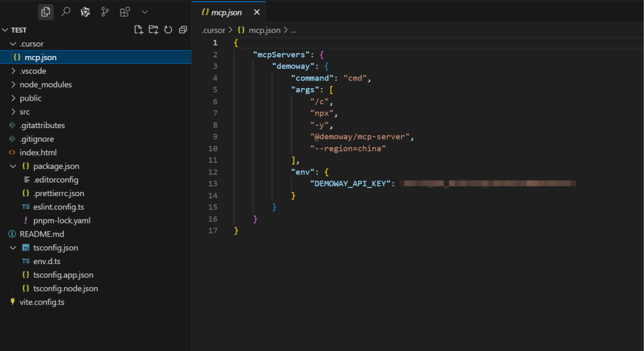Collapse the package.json nested group
This screenshot has height=351, width=644.
click(13, 166)
